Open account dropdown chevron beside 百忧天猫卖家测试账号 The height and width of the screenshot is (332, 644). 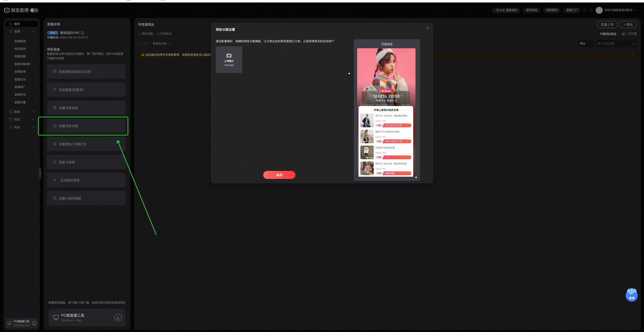(635, 10)
